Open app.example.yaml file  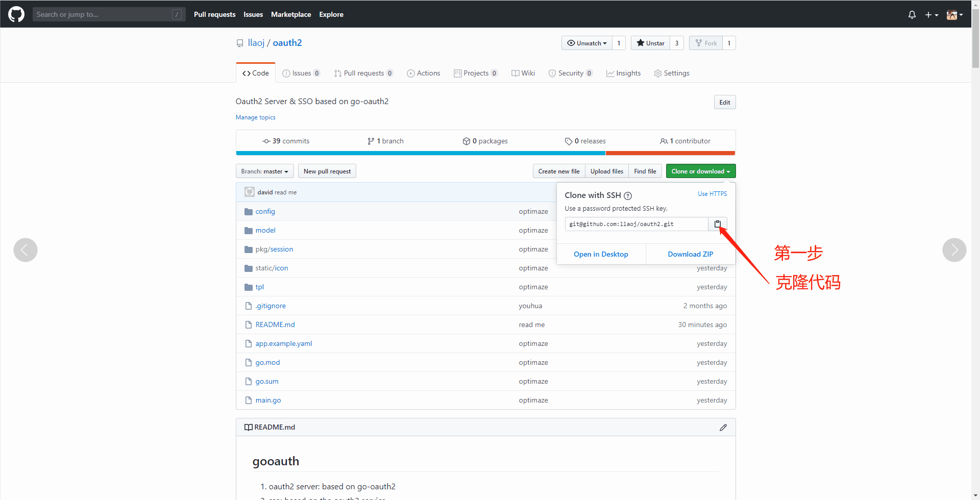[284, 344]
